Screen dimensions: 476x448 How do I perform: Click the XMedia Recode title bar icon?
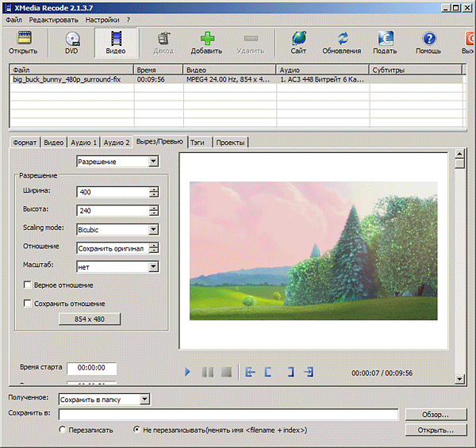tap(8, 8)
